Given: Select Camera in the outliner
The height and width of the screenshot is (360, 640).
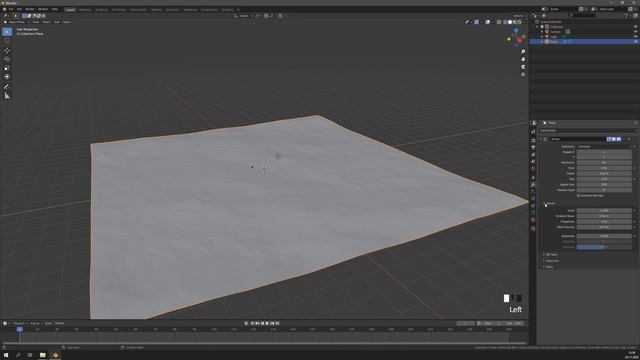Looking at the screenshot, I should pyautogui.click(x=556, y=31).
